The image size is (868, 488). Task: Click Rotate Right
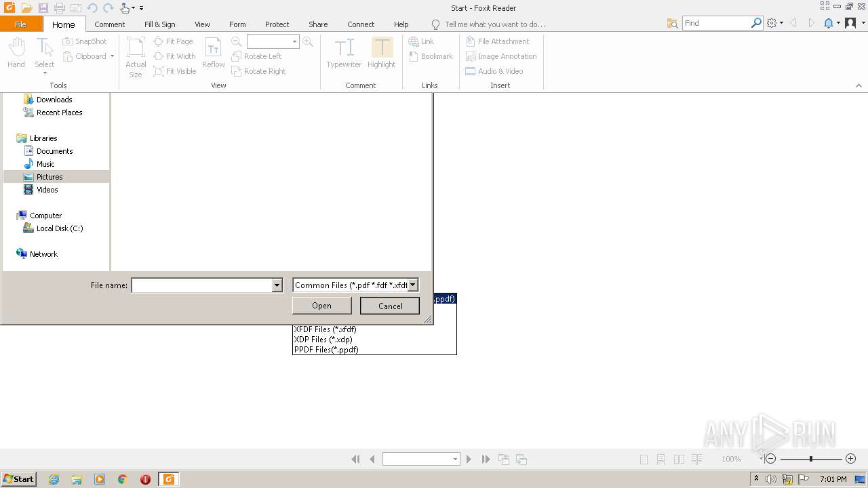tap(258, 71)
